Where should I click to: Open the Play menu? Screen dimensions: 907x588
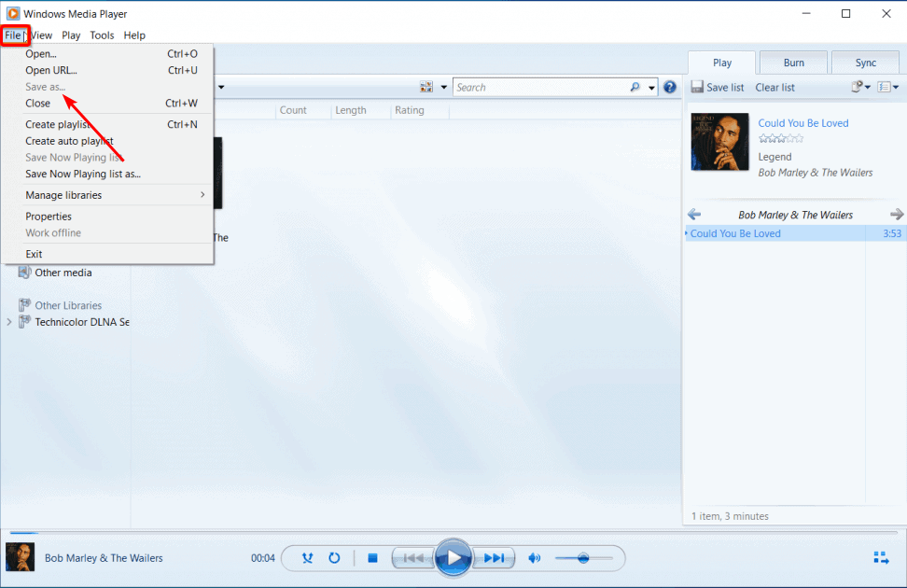point(71,35)
